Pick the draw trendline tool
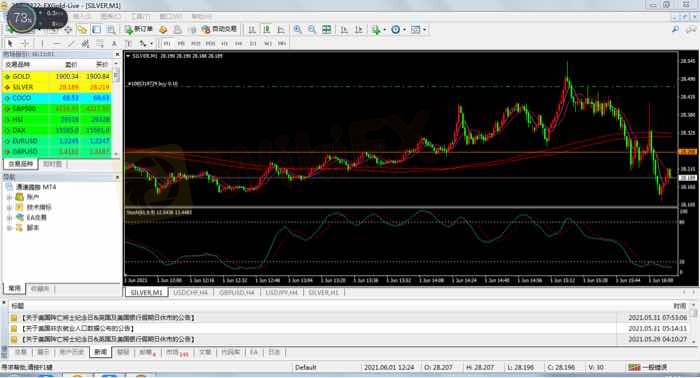The image size is (700, 378). pos(71,43)
